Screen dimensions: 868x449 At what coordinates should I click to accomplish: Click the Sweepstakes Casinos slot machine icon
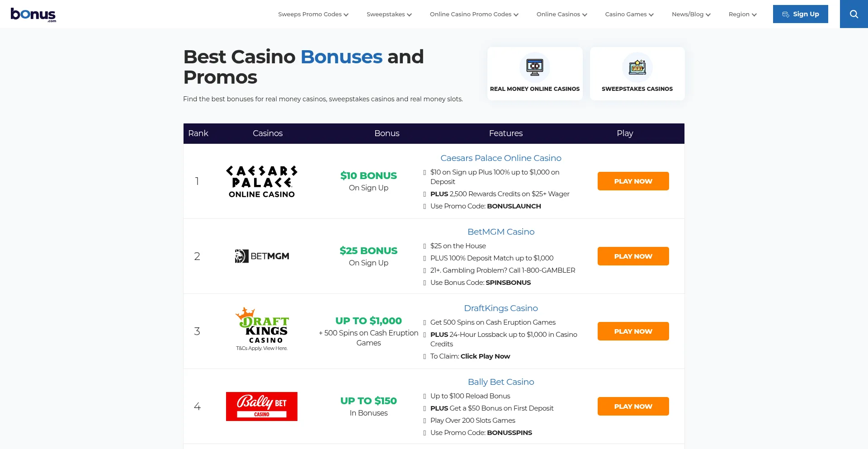click(637, 67)
